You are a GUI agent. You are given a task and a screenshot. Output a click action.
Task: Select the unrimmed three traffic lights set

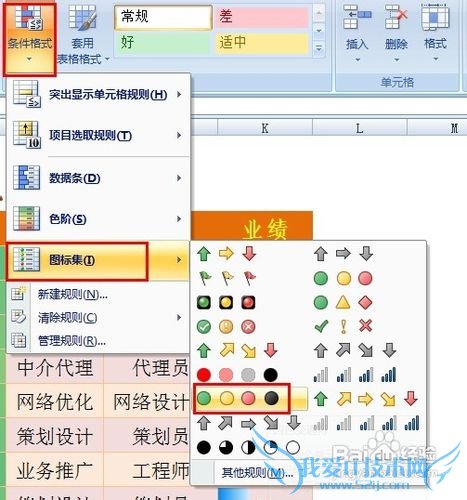coord(343,278)
